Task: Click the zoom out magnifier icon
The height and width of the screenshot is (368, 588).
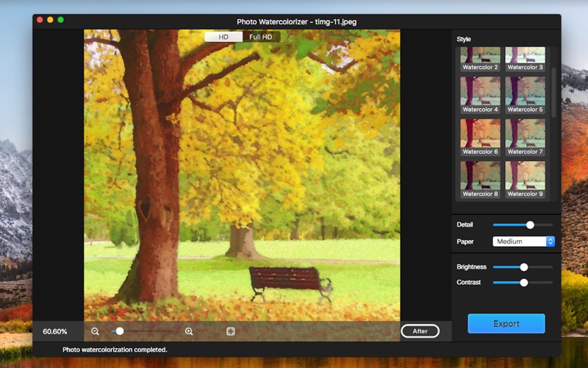Action: [x=95, y=331]
